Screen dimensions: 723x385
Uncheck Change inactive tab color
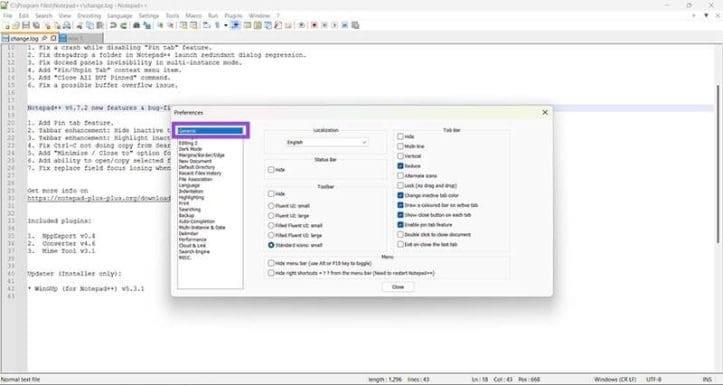400,195
